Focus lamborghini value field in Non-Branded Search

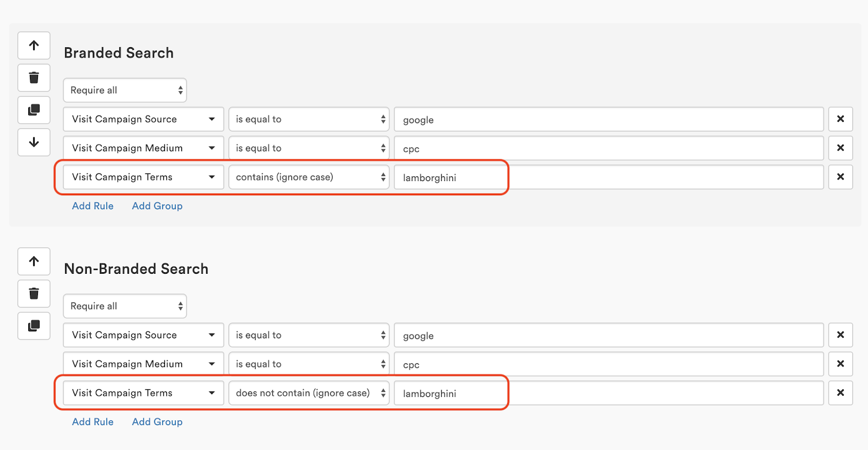point(609,393)
